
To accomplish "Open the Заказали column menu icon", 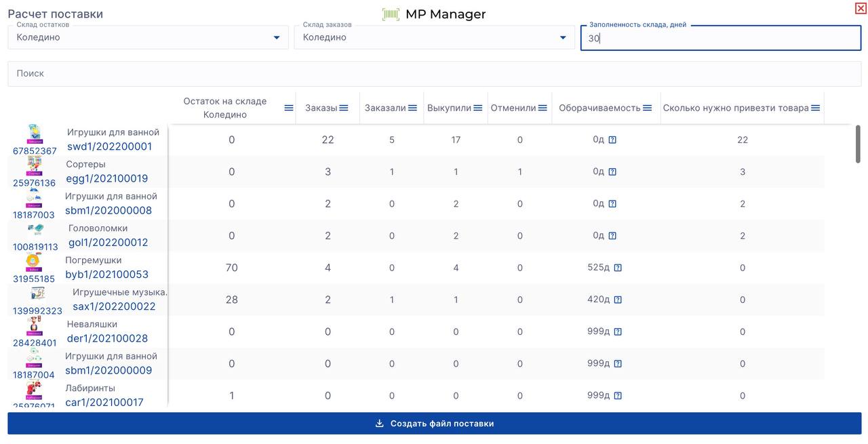I will (x=412, y=108).
